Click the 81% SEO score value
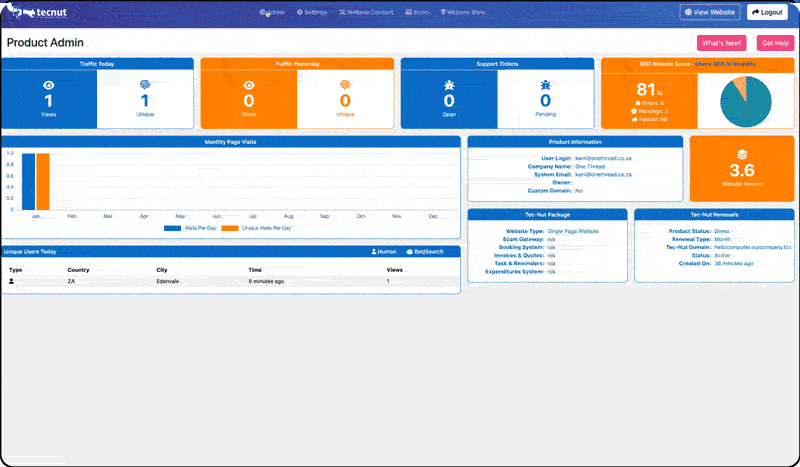This screenshot has height=467, width=800. [649, 90]
